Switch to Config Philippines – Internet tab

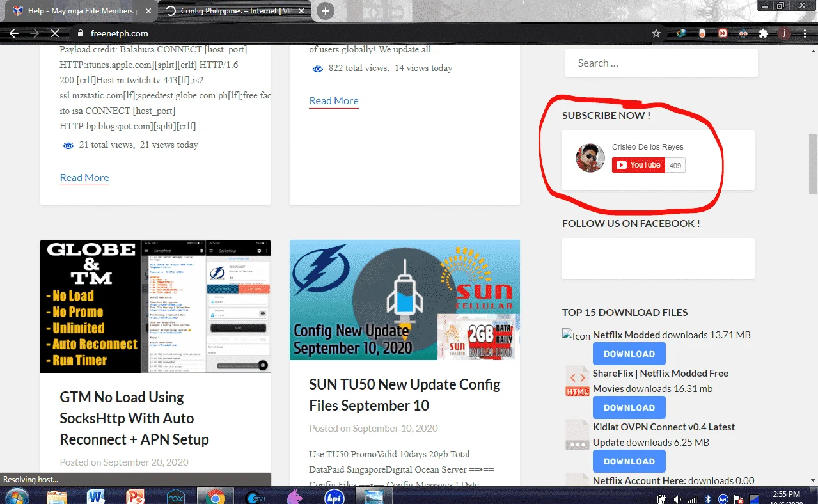tap(234, 11)
